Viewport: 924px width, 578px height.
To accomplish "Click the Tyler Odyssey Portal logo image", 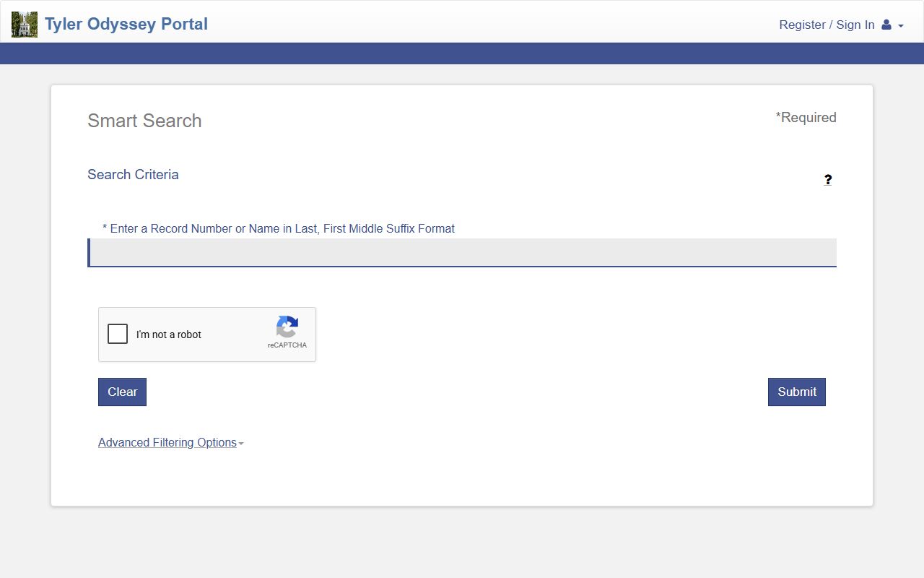I will pos(25,25).
